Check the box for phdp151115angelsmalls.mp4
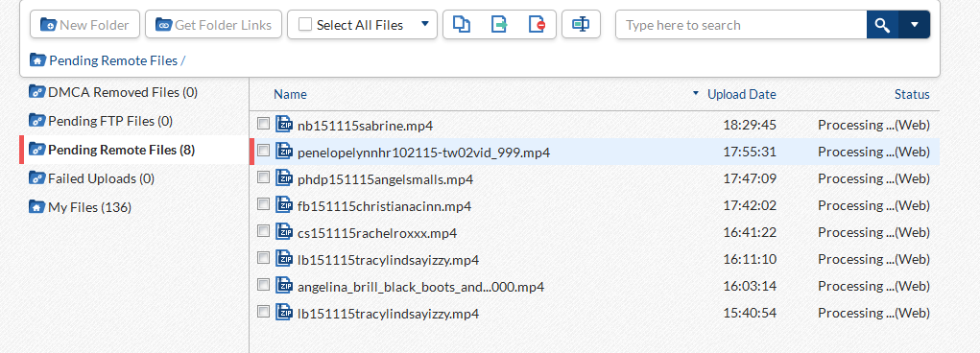Viewport: 980px width, 353px height. click(x=263, y=177)
